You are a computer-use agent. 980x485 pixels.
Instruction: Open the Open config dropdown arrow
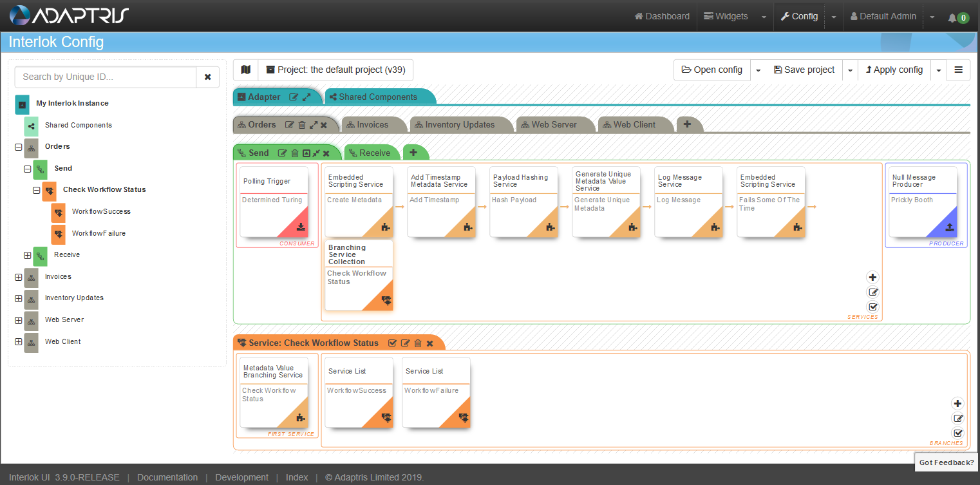758,70
